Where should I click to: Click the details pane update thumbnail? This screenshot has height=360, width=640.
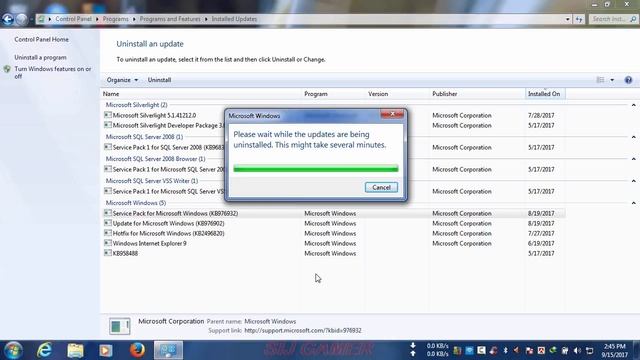pyautogui.click(x=120, y=326)
